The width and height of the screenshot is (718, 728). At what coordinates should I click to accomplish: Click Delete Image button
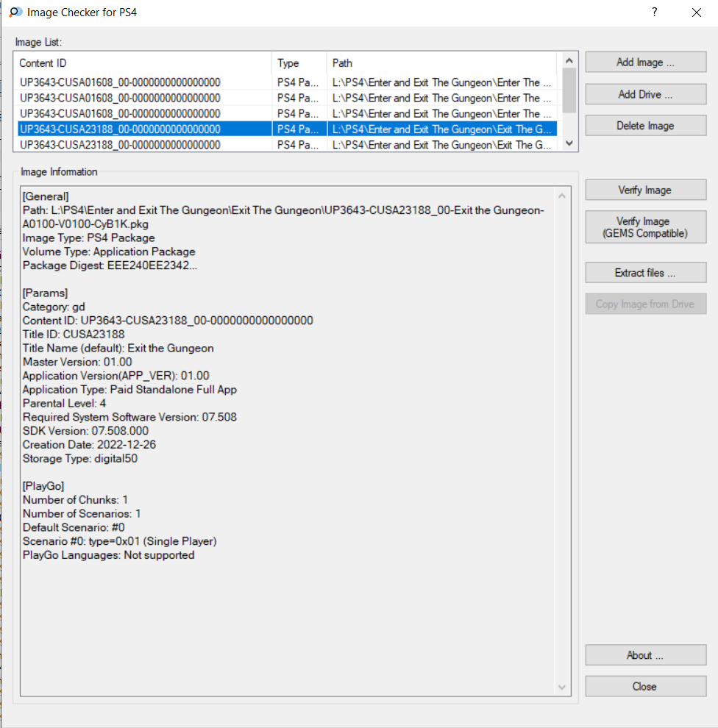(x=645, y=126)
